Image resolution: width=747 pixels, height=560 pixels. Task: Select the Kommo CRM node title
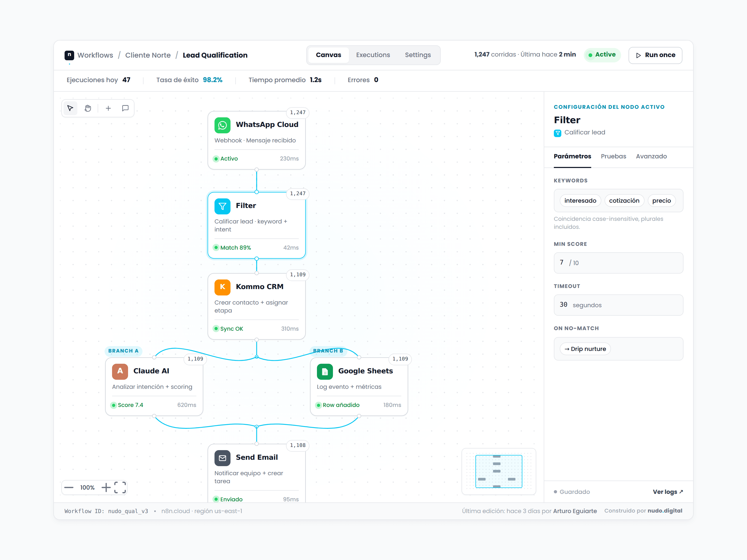(259, 287)
